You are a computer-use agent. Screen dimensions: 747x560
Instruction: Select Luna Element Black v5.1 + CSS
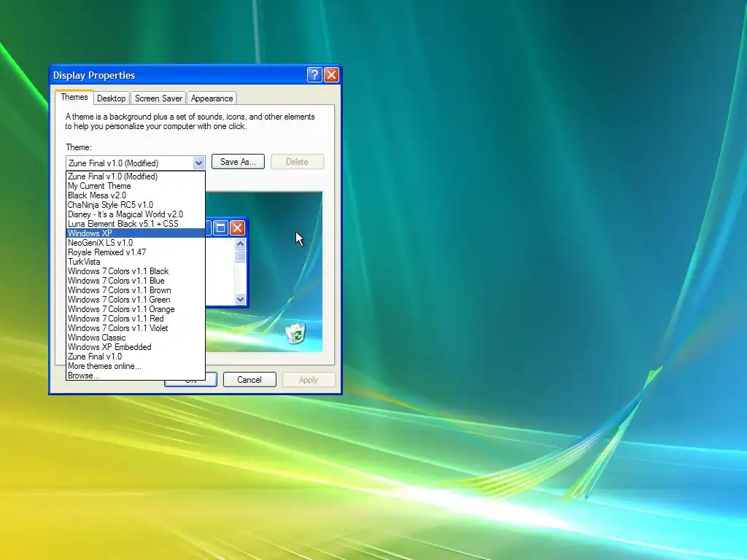point(135,224)
